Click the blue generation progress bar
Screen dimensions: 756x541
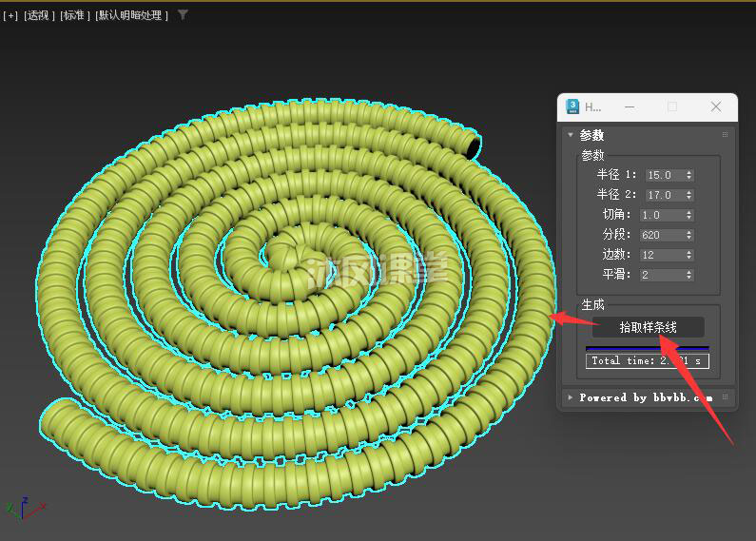647,348
